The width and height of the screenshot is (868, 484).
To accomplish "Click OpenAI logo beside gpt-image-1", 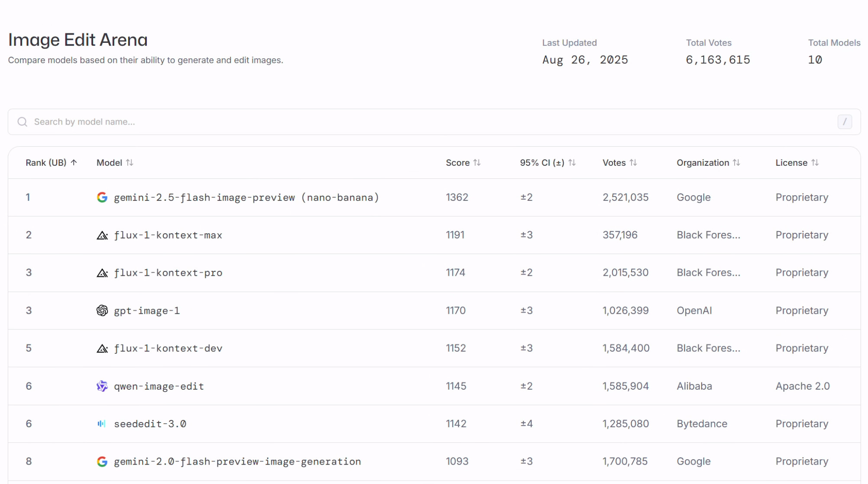I will click(x=102, y=310).
